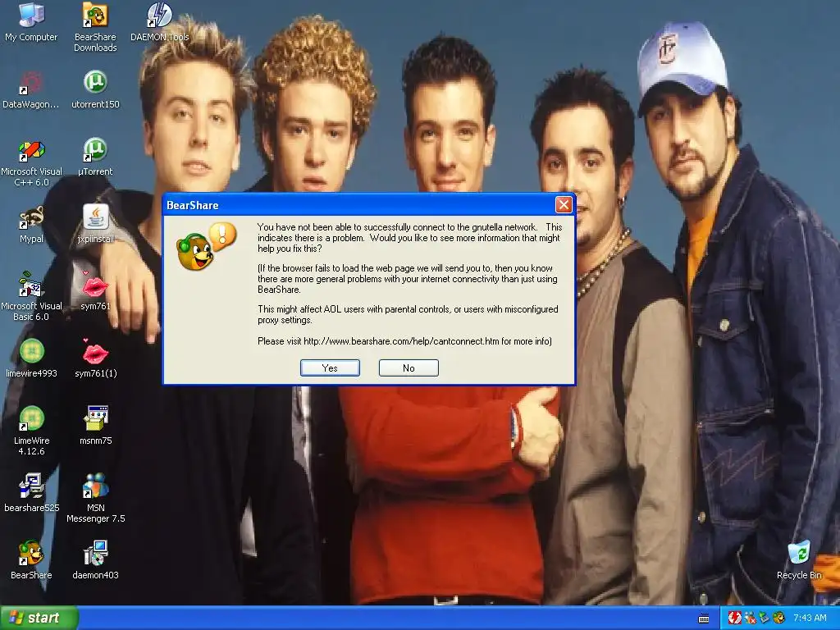This screenshot has width=840, height=630.
Task: Click MSN Messenger tray icon
Action: pos(750,618)
